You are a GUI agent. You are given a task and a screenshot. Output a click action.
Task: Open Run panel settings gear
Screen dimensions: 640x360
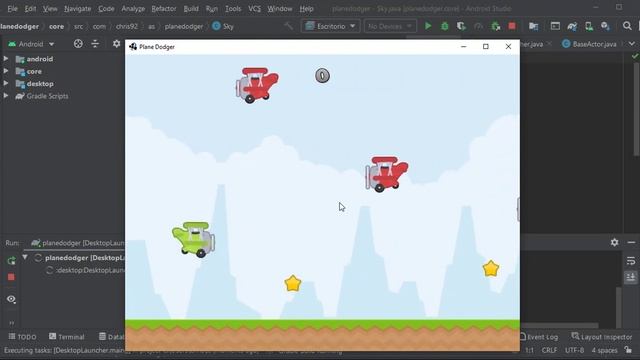614,242
